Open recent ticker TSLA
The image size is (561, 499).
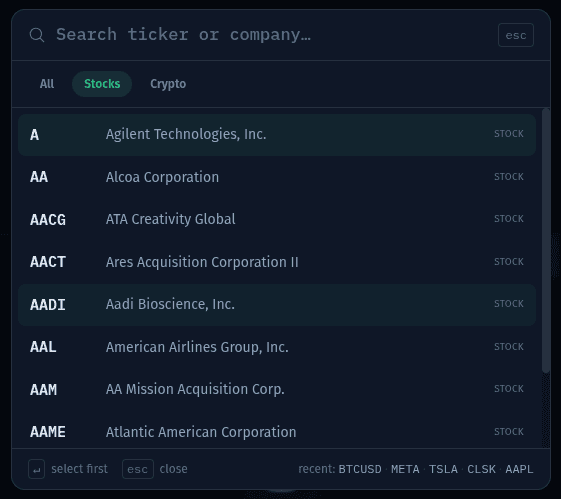click(443, 469)
